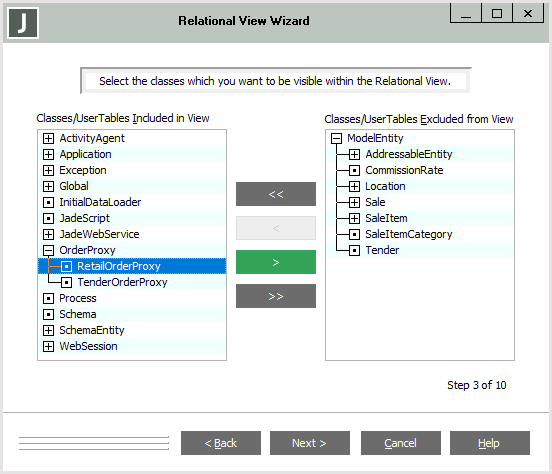The image size is (552, 474).
Task: Select JadeWebService in included list
Action: pyautogui.click(x=99, y=234)
